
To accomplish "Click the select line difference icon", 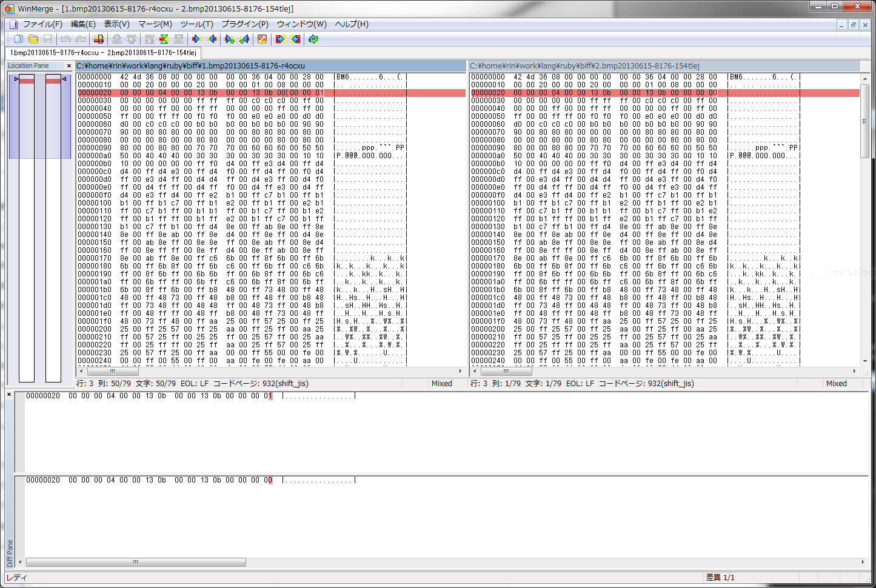I will point(99,39).
